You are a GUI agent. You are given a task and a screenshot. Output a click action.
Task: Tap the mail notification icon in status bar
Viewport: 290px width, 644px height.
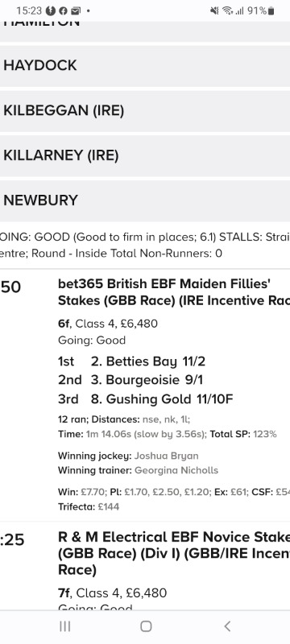coord(75,10)
